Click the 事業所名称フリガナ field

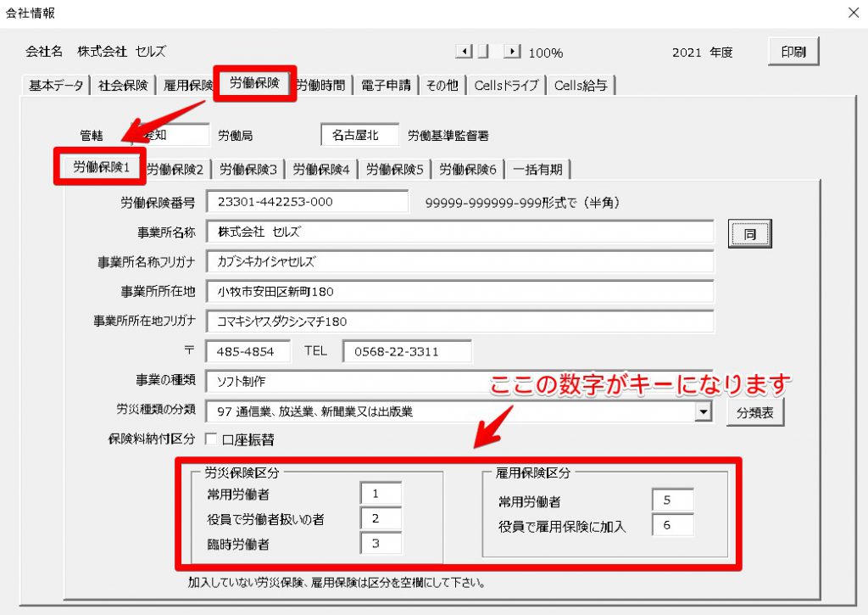click(459, 261)
